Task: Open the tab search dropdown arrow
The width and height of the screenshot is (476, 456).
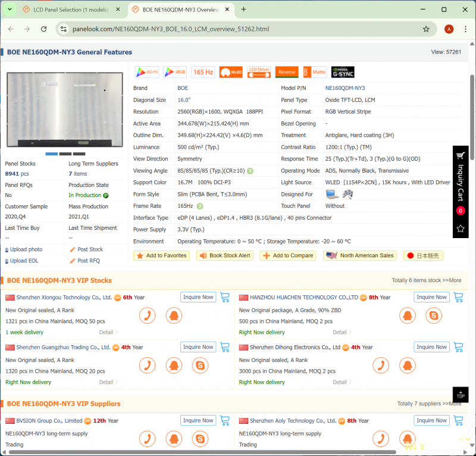Action: [x=10, y=10]
